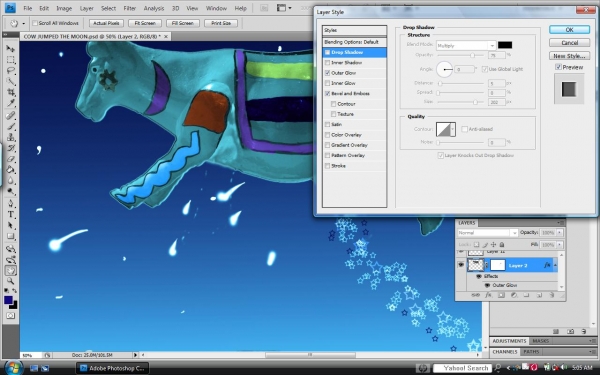
Task: Open Hand tool preset picker arrow
Action: [x=24, y=24]
